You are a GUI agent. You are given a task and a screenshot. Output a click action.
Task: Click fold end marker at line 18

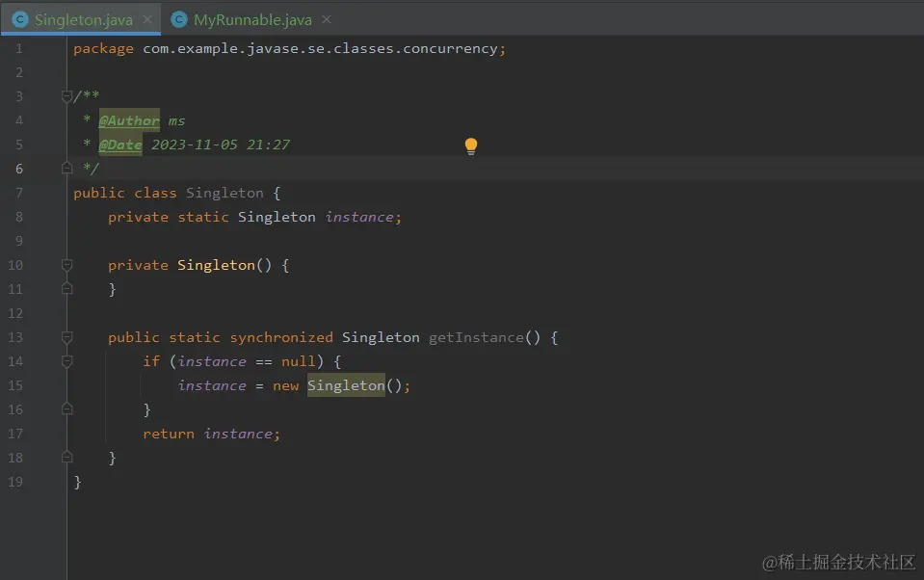(66, 458)
